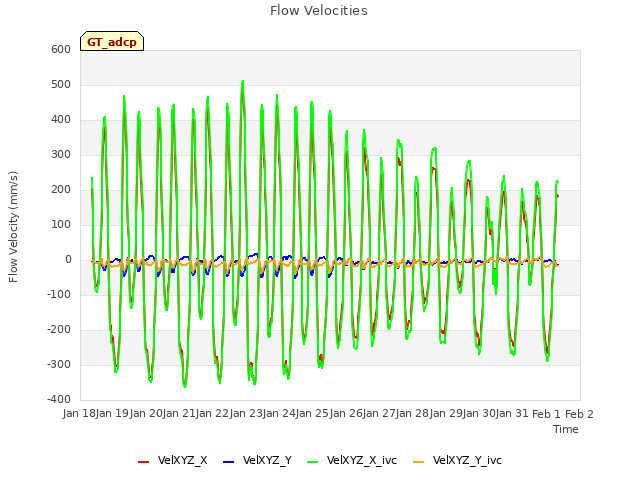The width and height of the screenshot is (640, 480).
Task: Click the red VelXYZ_X legend color marker
Action: point(143,462)
